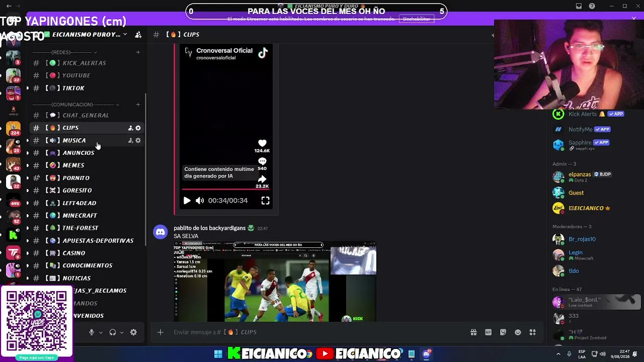Open pablito de los backyardigans user profile

coord(209,228)
